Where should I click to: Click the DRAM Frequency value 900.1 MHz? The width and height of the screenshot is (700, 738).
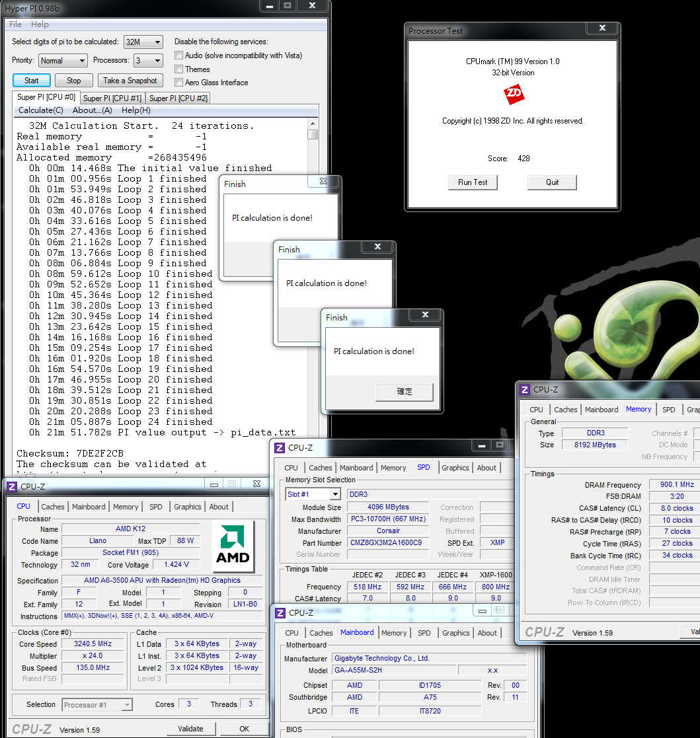pos(674,484)
